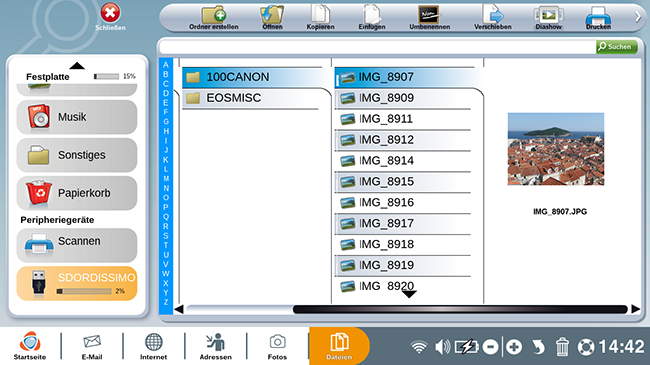Start the Diashow
Viewport: 650px width, 365px height.
548,18
